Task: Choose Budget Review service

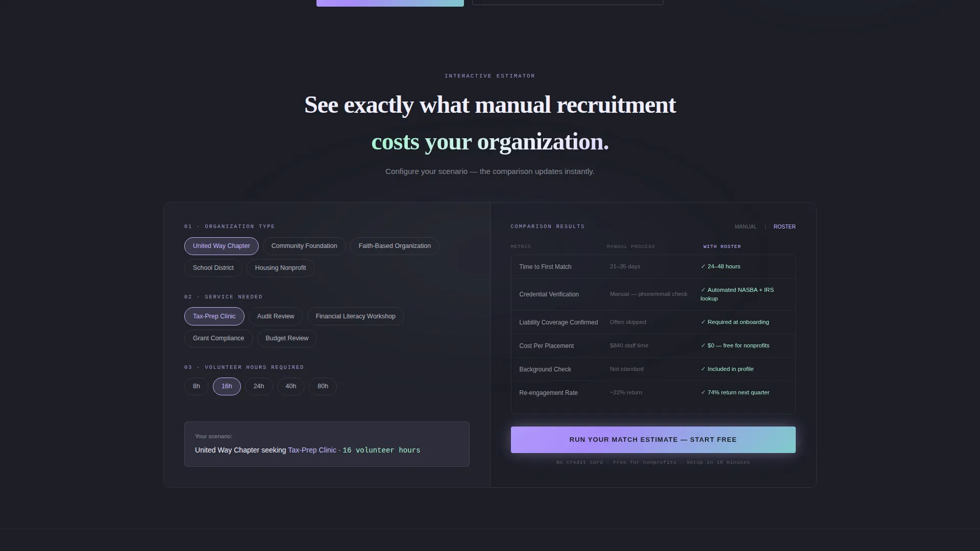Action: coord(287,338)
